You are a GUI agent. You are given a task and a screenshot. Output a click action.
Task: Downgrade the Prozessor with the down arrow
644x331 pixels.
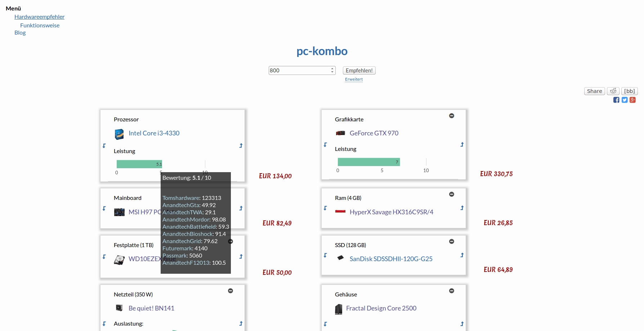tap(104, 146)
